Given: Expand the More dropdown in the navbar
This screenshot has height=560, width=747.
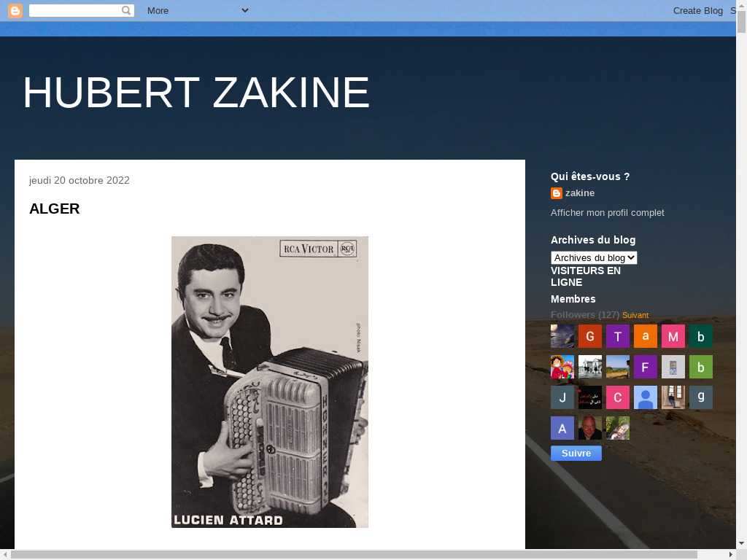Looking at the screenshot, I should (x=198, y=10).
